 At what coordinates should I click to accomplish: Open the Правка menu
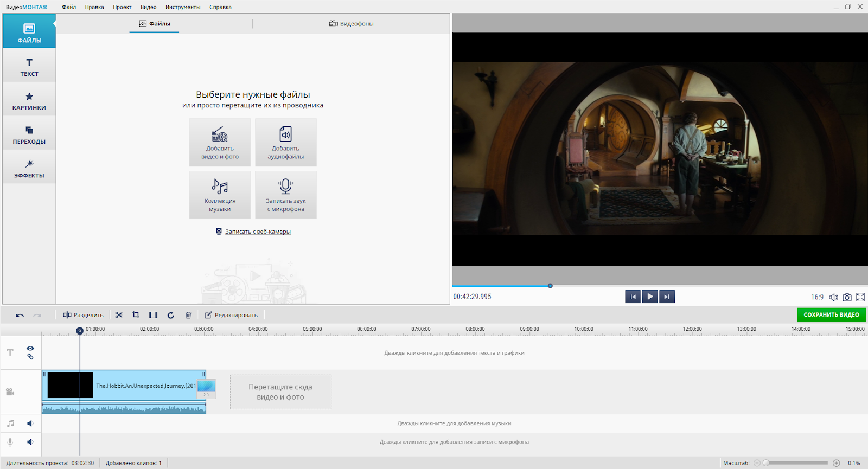point(94,7)
